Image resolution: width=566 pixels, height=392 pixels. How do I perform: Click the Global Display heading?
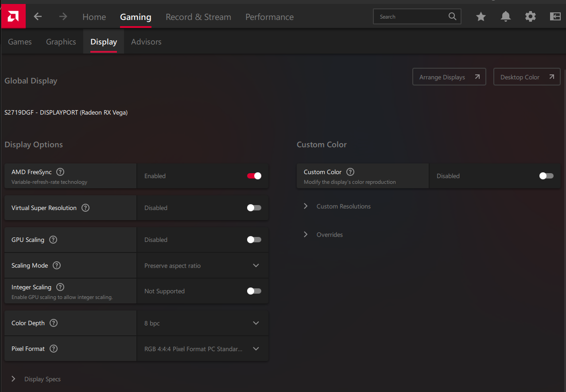[31, 81]
